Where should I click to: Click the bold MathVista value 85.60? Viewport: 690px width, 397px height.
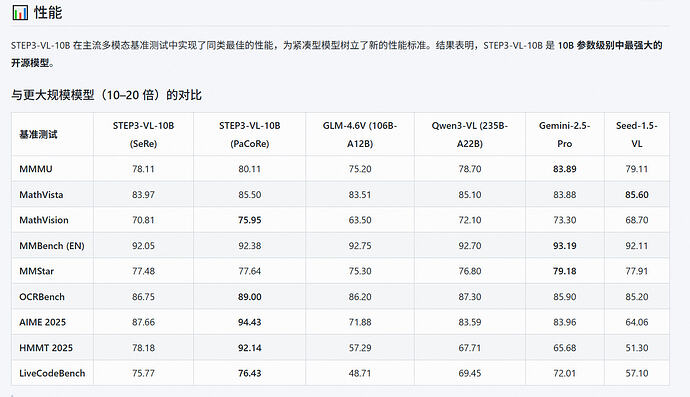(637, 195)
